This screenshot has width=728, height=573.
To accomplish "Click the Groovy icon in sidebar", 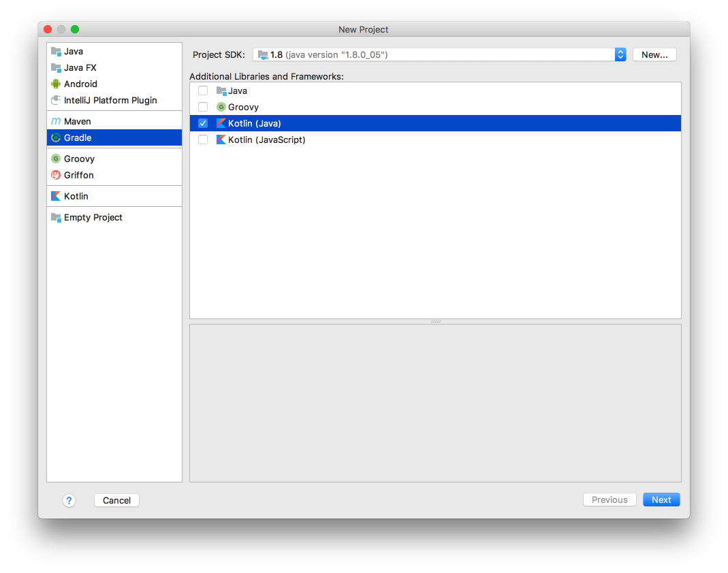I will (56, 159).
